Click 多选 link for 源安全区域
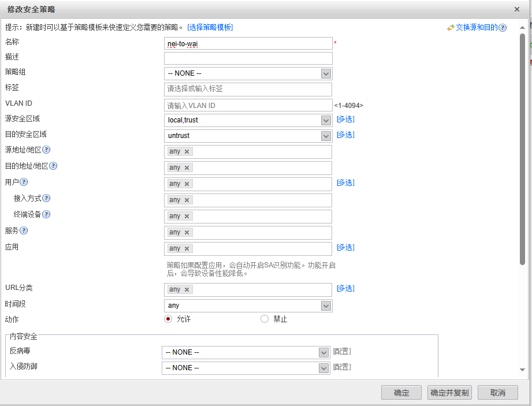 coord(345,119)
